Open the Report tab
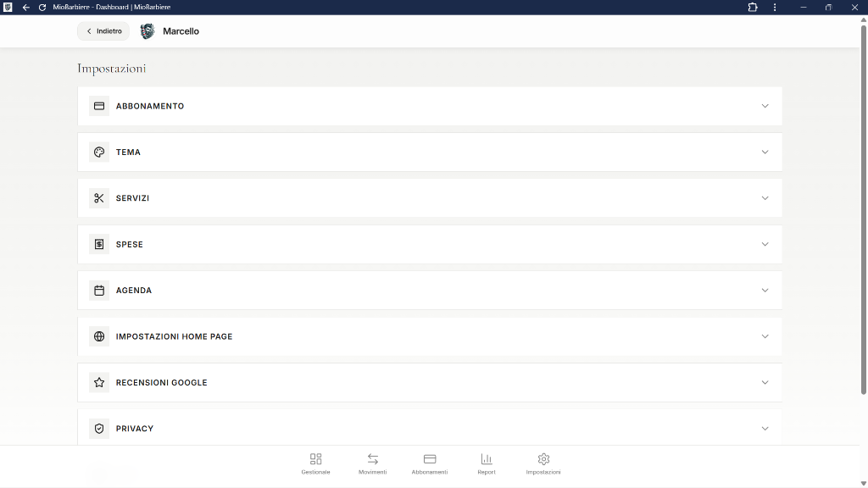 coord(487,463)
